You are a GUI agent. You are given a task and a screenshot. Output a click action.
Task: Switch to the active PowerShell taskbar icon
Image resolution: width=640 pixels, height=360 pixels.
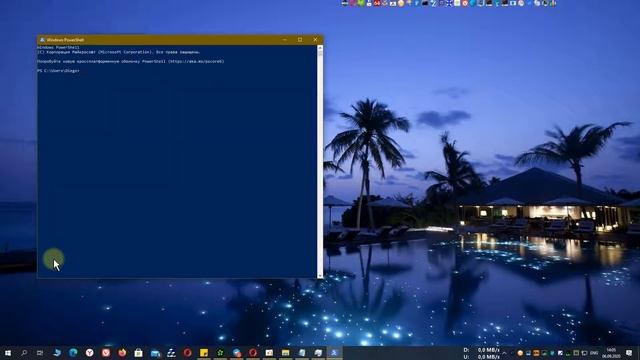point(334,353)
